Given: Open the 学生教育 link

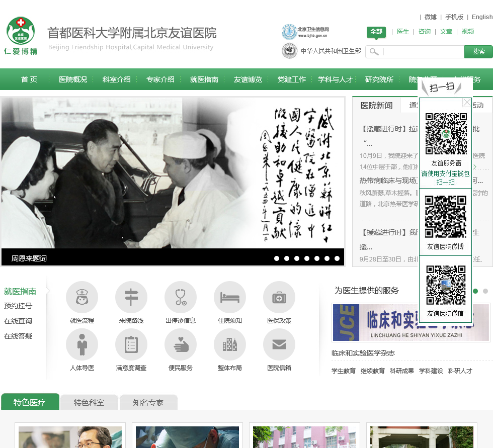Looking at the screenshot, I should click(343, 371).
